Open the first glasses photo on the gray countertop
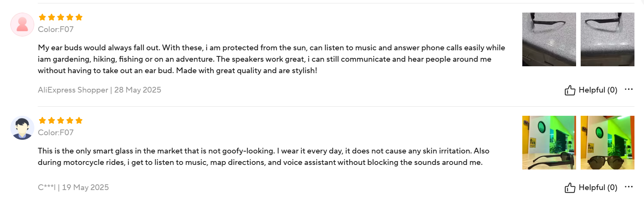The height and width of the screenshot is (203, 644). (x=549, y=39)
